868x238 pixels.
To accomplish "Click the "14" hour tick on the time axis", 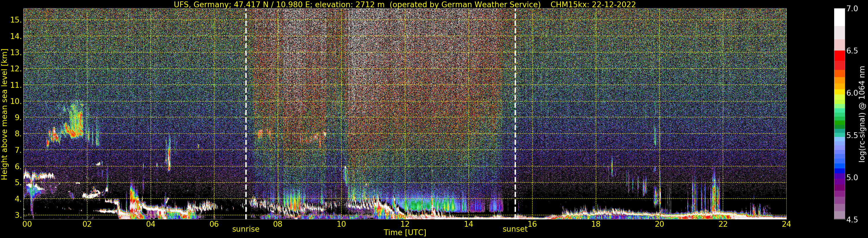I will (468, 224).
